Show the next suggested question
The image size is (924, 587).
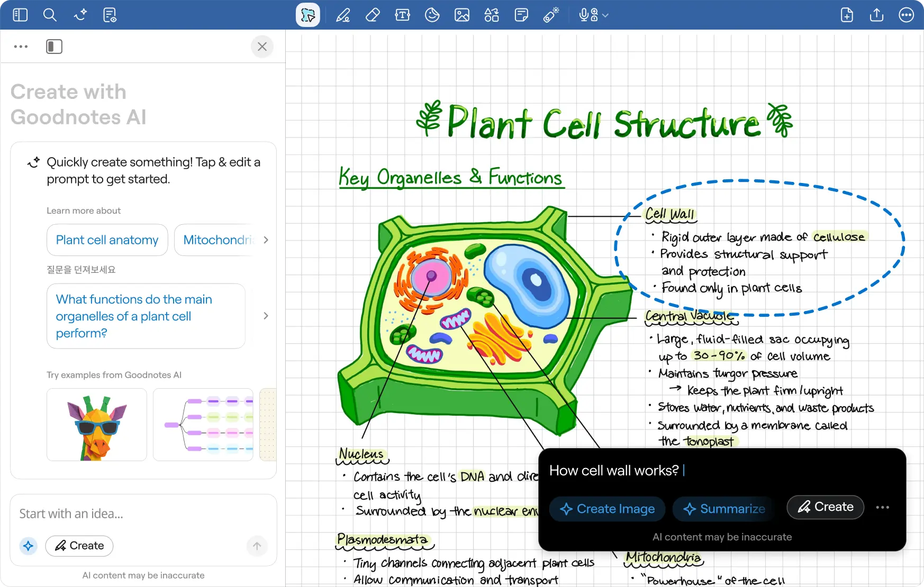[x=266, y=316]
